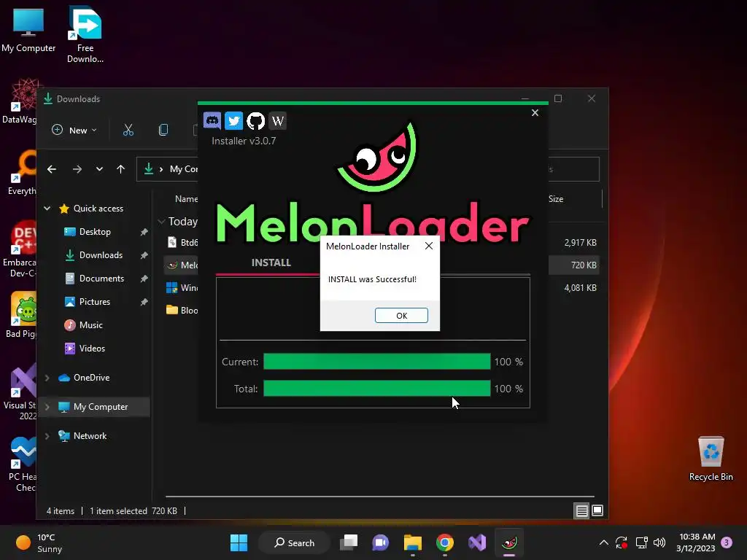Open File Explorer from the taskbar

point(413,542)
